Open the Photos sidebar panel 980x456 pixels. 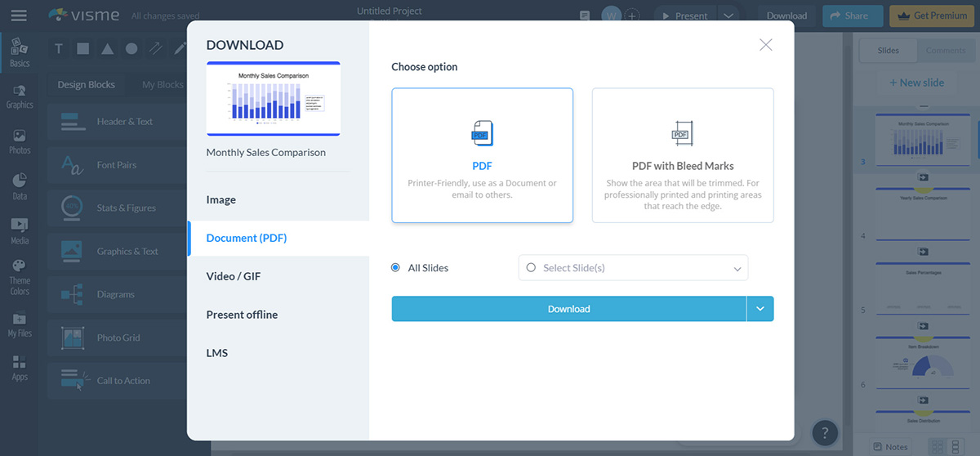click(x=20, y=141)
